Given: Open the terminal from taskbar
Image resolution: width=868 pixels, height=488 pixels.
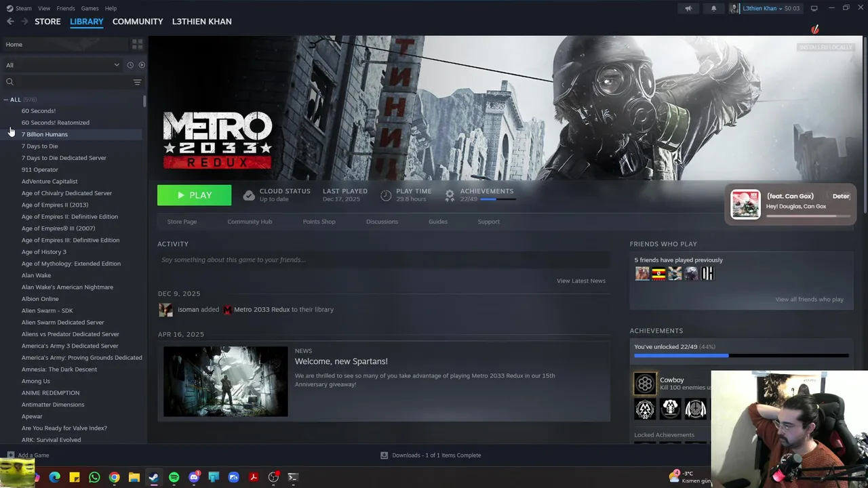Looking at the screenshot, I should [x=293, y=477].
